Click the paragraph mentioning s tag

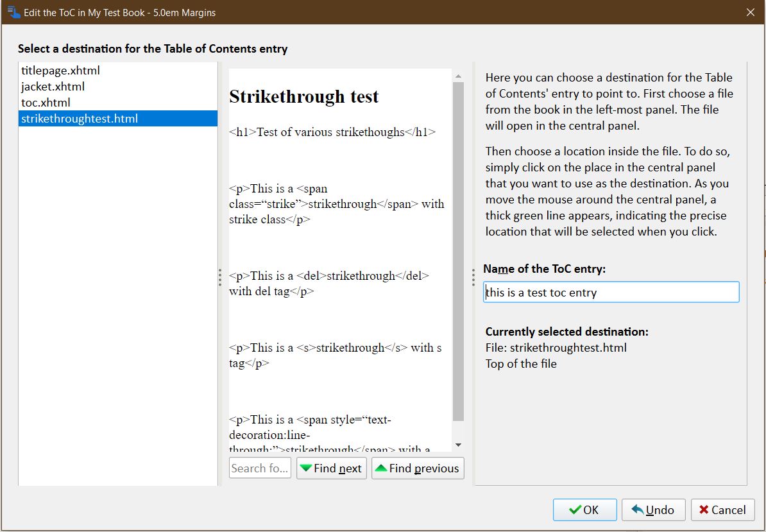pos(335,355)
